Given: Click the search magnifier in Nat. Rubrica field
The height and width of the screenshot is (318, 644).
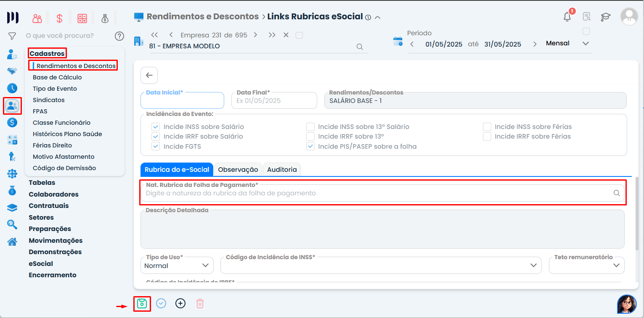Looking at the screenshot, I should [x=617, y=193].
